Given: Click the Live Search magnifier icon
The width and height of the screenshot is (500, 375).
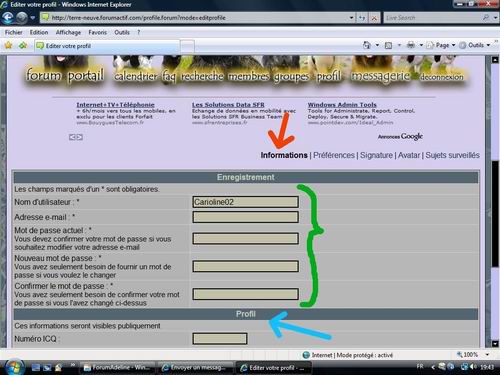Looking at the screenshot, I should (x=486, y=18).
